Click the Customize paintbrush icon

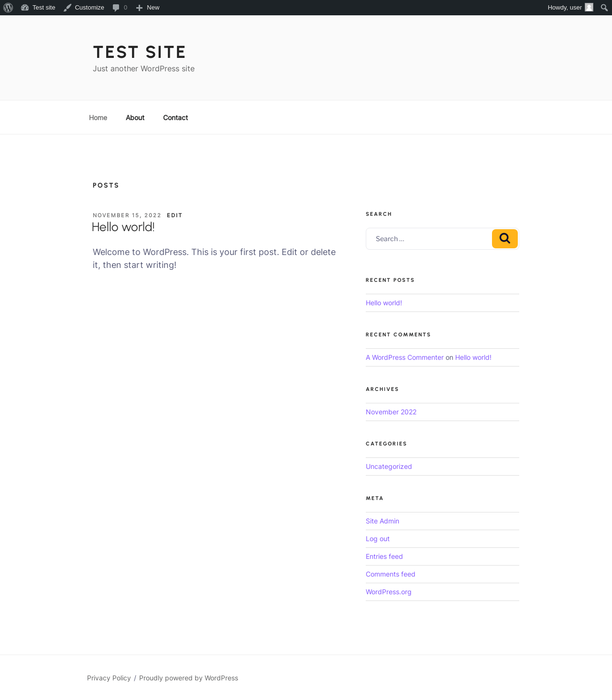coord(67,8)
